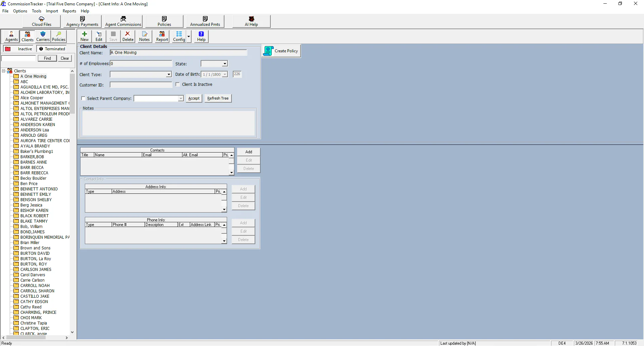Create a new client with the New icon

coord(85,36)
